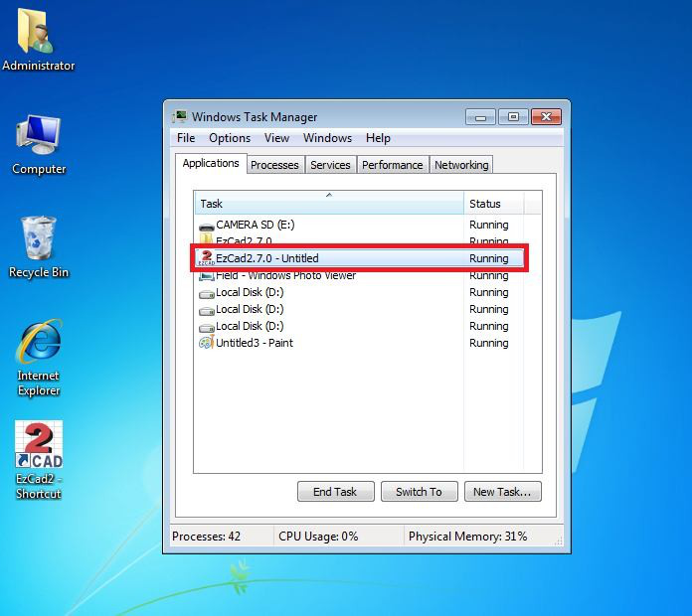Switch to the Services tab
692x616 pixels.
[330, 165]
